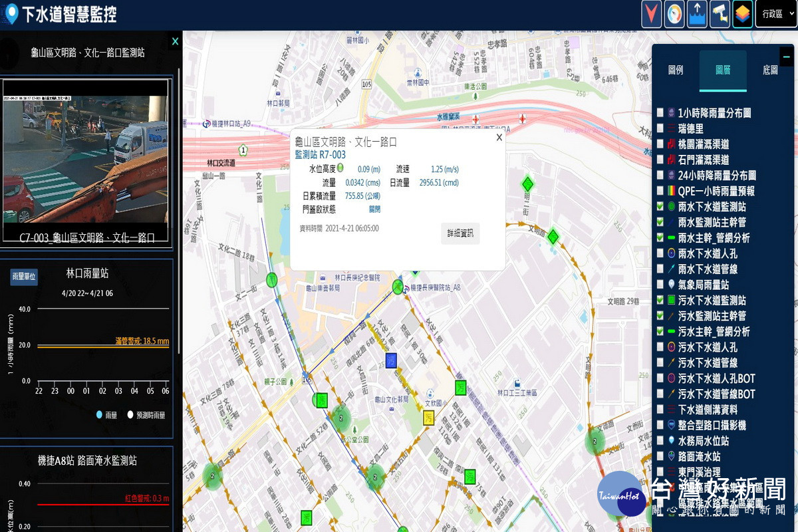Enable the 1小時降雨量分布圖 layer checkbox

(660, 113)
